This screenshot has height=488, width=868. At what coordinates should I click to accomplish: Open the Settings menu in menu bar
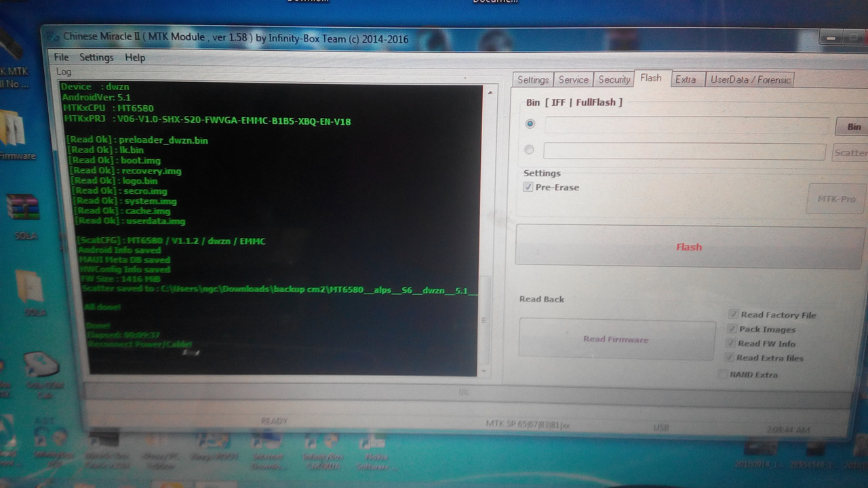tap(96, 58)
